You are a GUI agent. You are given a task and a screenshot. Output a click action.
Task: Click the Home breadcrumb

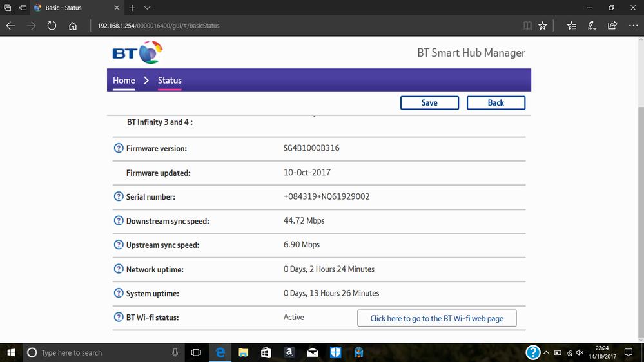124,81
